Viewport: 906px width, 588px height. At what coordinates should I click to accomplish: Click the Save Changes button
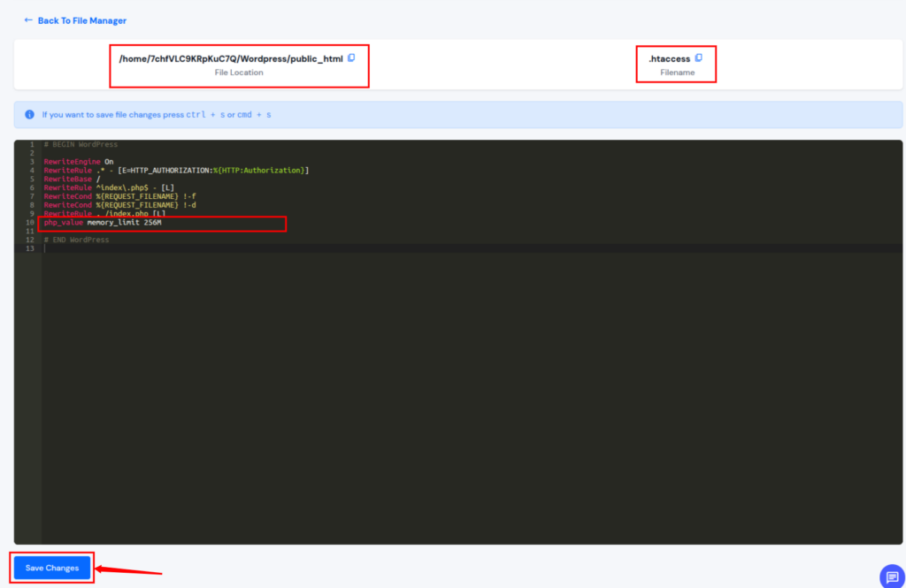[51, 568]
